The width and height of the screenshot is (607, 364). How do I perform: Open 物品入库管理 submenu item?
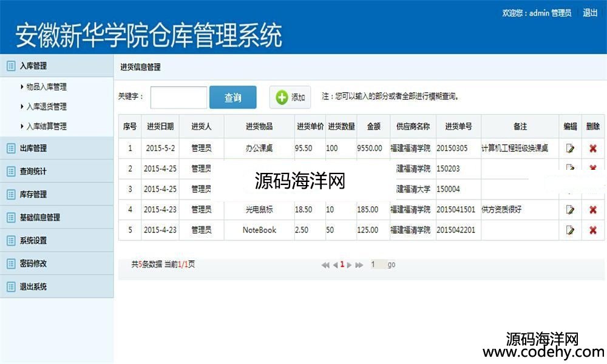[46, 87]
